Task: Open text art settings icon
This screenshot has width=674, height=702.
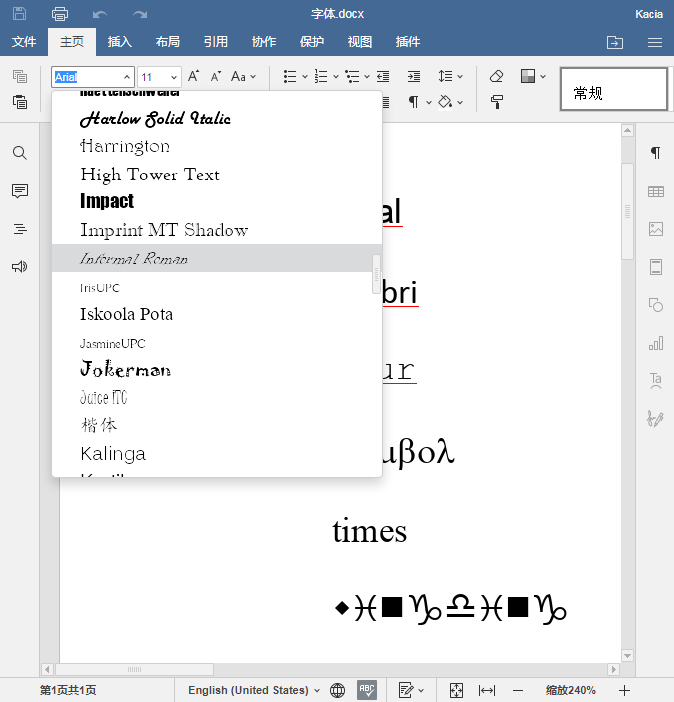Action: tap(656, 381)
